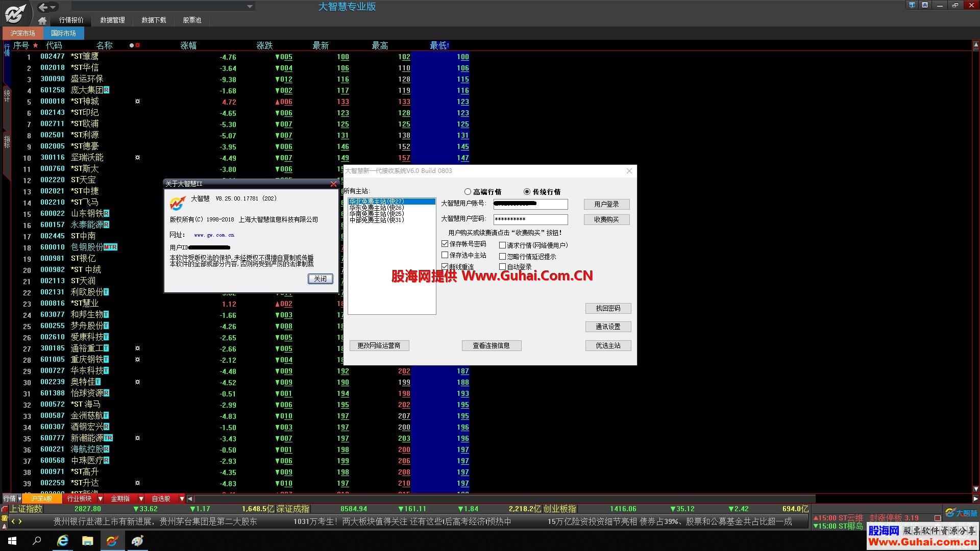Click the Windows Start button
Image resolution: width=980 pixels, height=551 pixels.
12,541
